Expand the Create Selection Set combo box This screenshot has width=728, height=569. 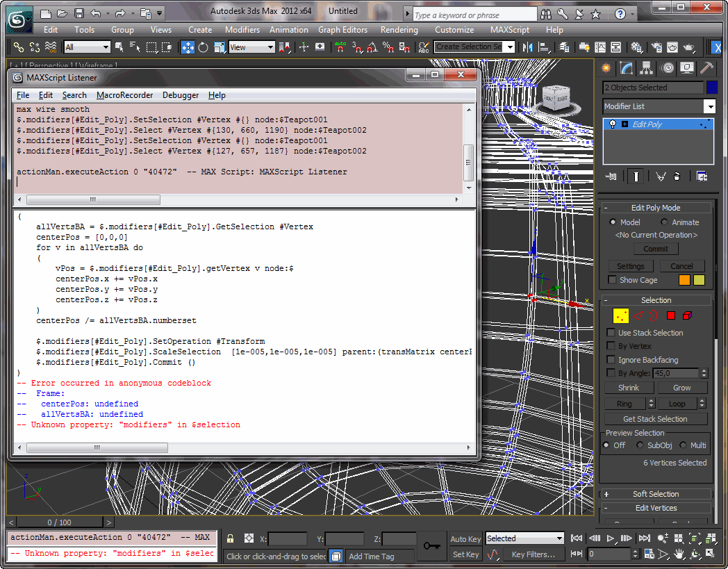pyautogui.click(x=509, y=47)
